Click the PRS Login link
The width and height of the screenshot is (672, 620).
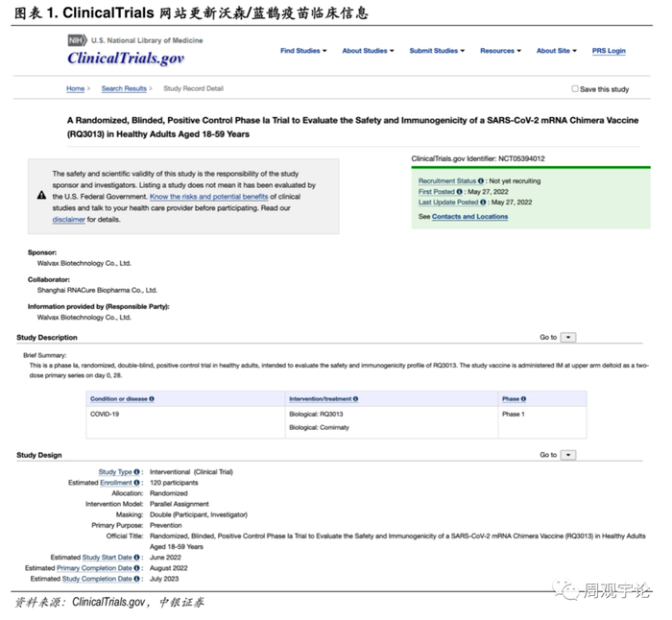pos(609,51)
